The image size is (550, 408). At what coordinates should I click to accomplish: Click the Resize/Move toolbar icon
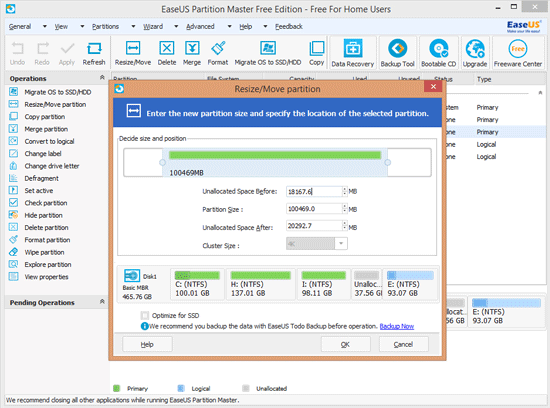pos(133,53)
